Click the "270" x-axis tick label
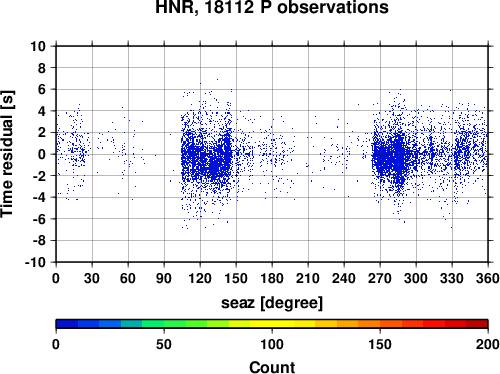The width and height of the screenshot is (500, 374). [380, 278]
